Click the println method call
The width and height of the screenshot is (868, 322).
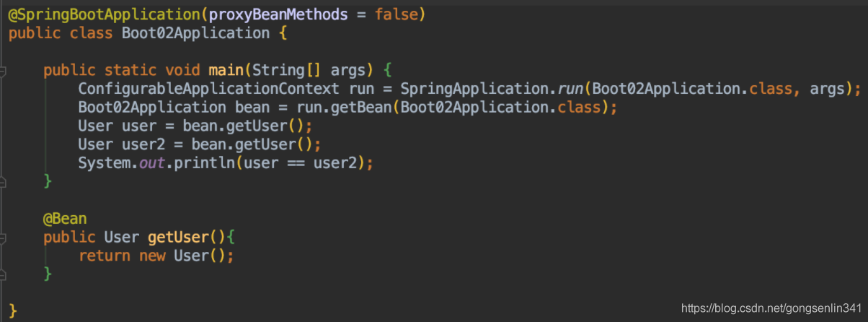[204, 163]
